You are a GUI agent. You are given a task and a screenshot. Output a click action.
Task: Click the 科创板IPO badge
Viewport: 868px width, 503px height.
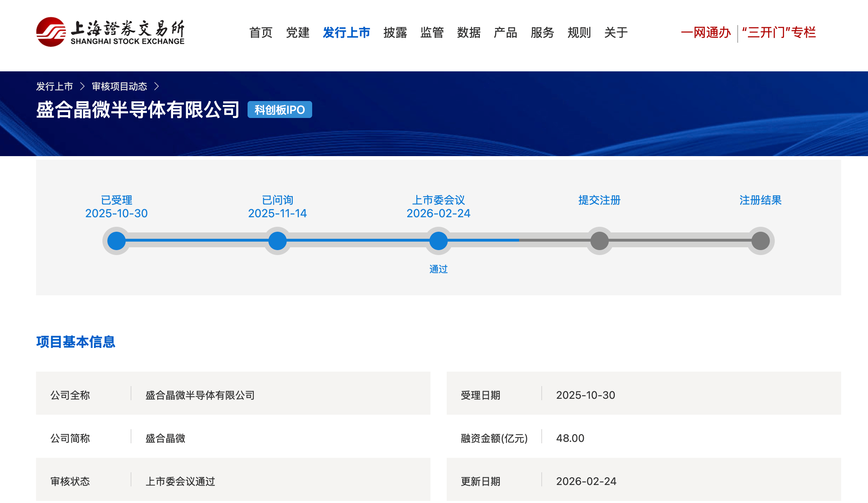(280, 110)
